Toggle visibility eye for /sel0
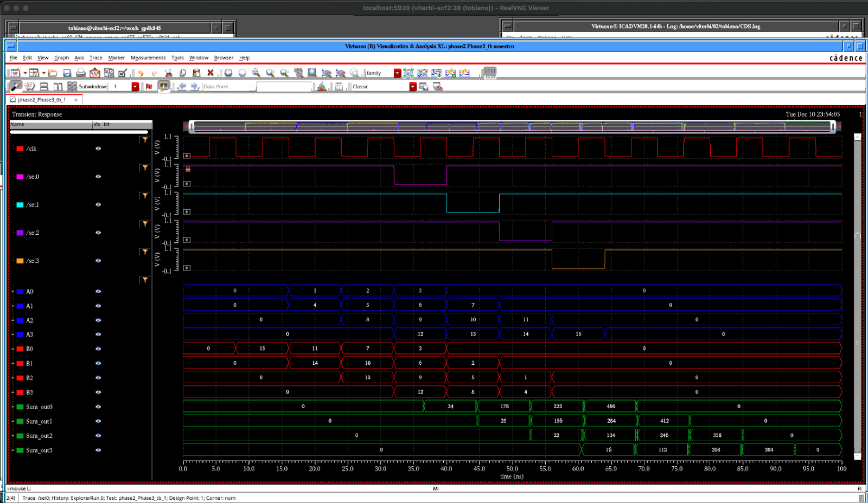This screenshot has height=503, width=868. coord(98,177)
